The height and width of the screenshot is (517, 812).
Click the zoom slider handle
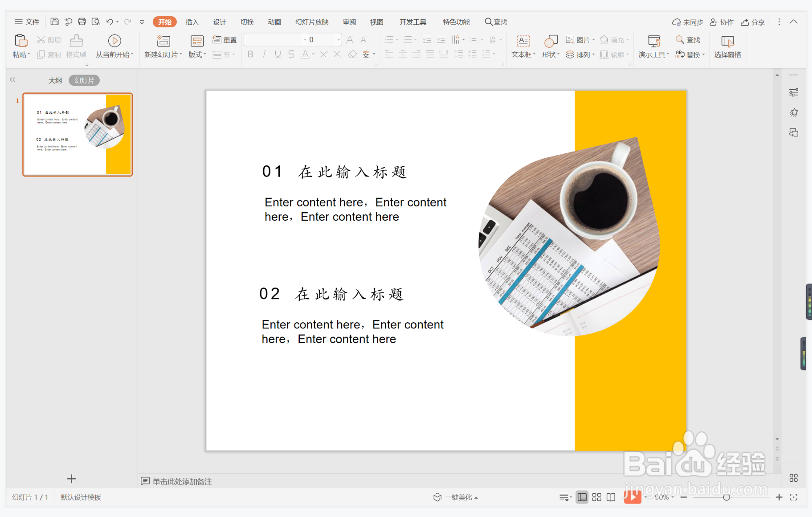[x=726, y=497]
